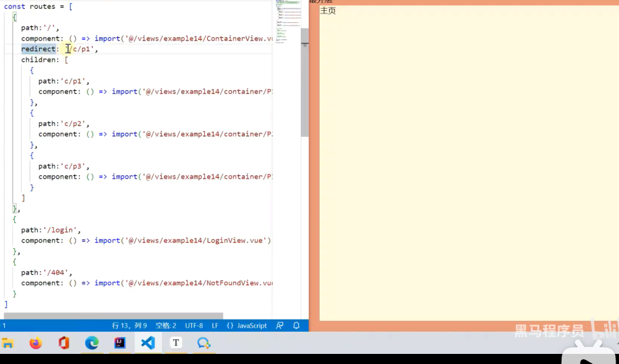Click the feedback icon in status bar
Image resolution: width=619 pixels, height=364 pixels.
pyautogui.click(x=280, y=326)
